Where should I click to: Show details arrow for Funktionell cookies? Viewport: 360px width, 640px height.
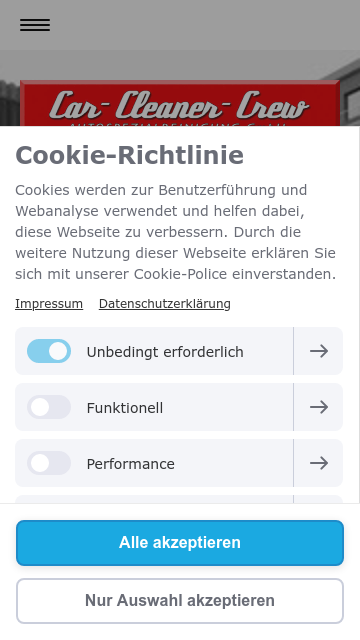click(x=318, y=407)
